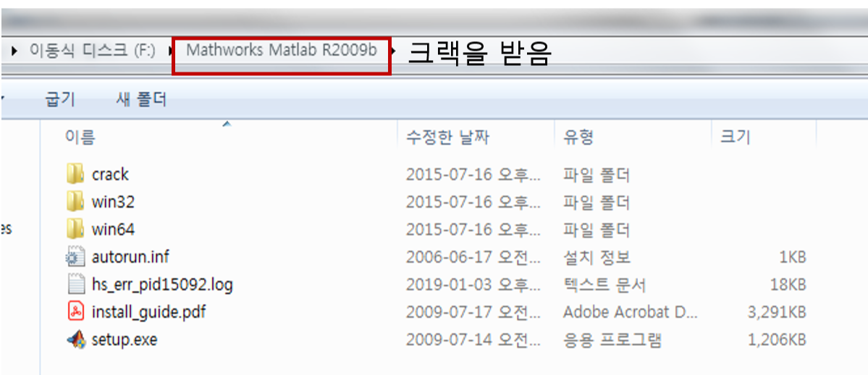Click the 응용 프로그램 type cell
This screenshot has width=868, height=375.
coord(612,340)
